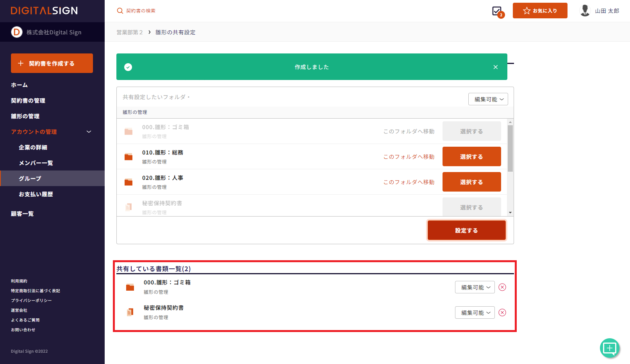Close the 作成しました success banner
Viewport: 630px width, 364px height.
click(x=495, y=67)
